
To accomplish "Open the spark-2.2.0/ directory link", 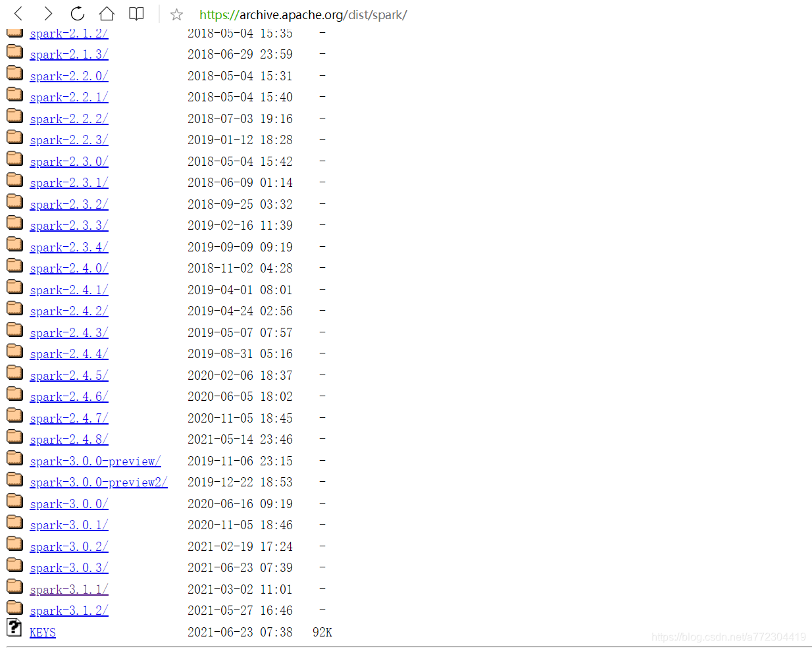I will tap(69, 76).
